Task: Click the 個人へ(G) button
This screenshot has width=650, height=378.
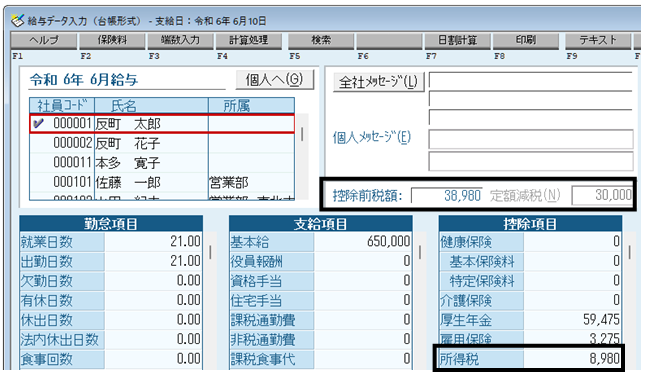Action: (x=274, y=79)
